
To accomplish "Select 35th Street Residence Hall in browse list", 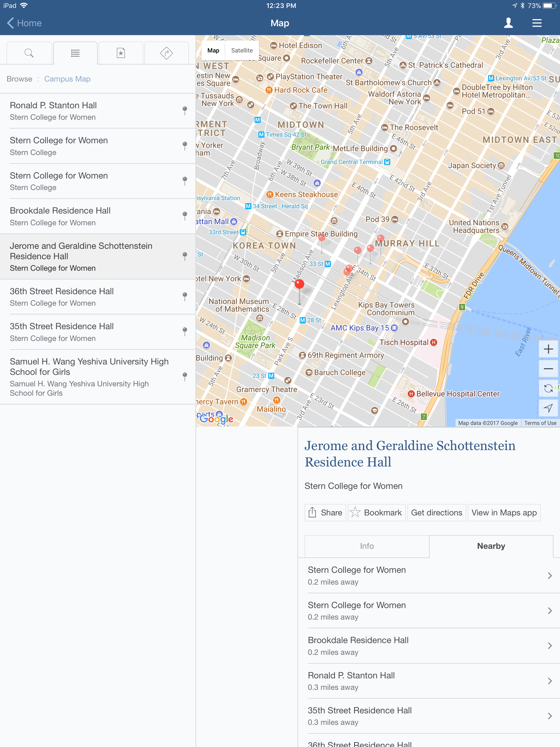I will [x=98, y=332].
